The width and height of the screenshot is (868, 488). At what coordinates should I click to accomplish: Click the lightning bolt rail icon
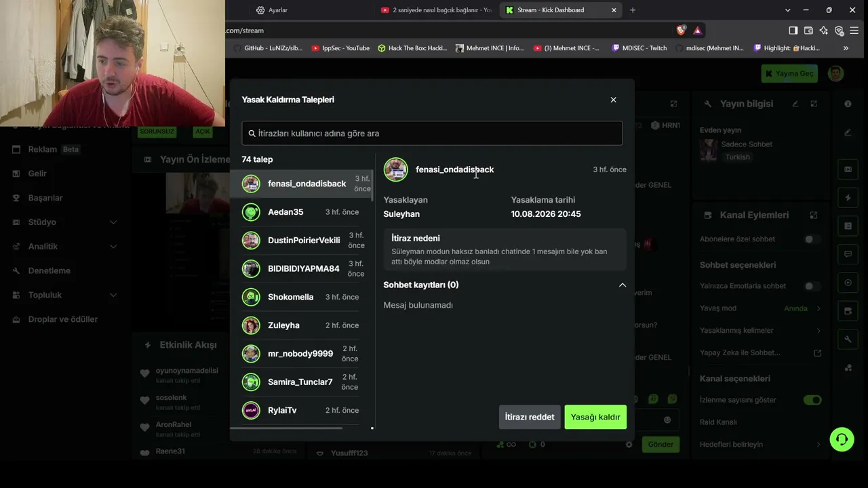pyautogui.click(x=848, y=197)
